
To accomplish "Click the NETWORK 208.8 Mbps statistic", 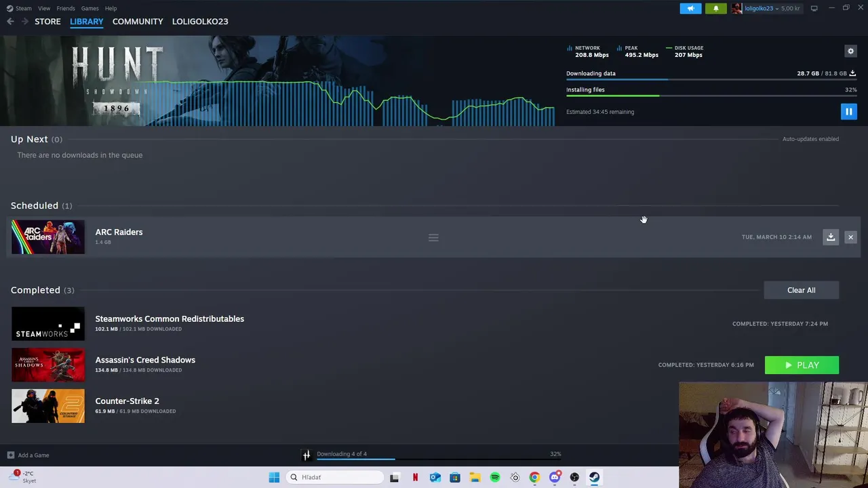I will pyautogui.click(x=588, y=52).
